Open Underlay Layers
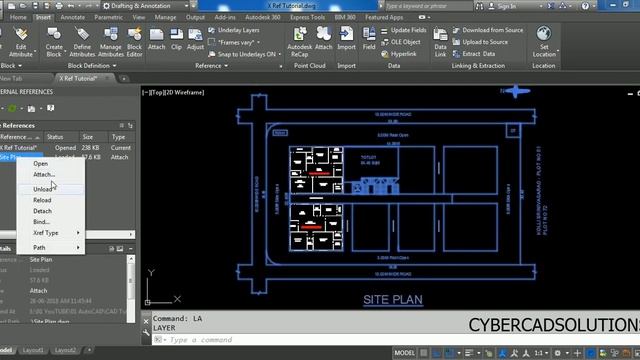Image resolution: width=640 pixels, height=360 pixels. (x=233, y=30)
